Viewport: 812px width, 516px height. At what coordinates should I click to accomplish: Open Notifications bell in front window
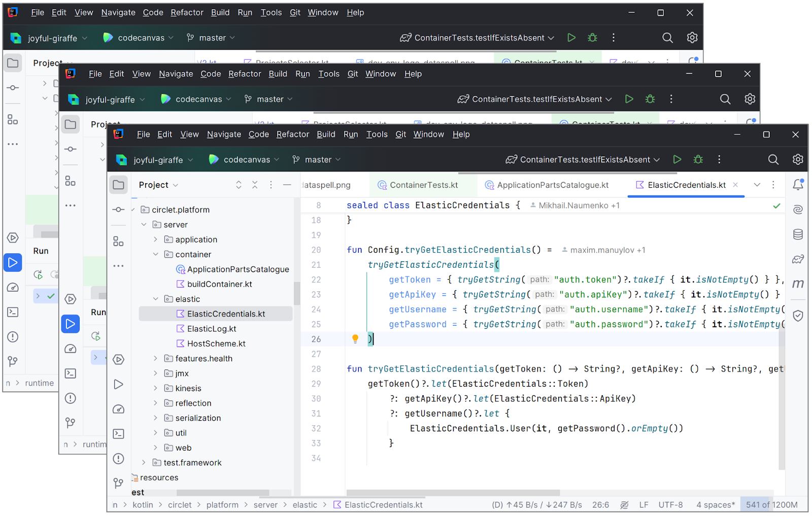pyautogui.click(x=798, y=185)
